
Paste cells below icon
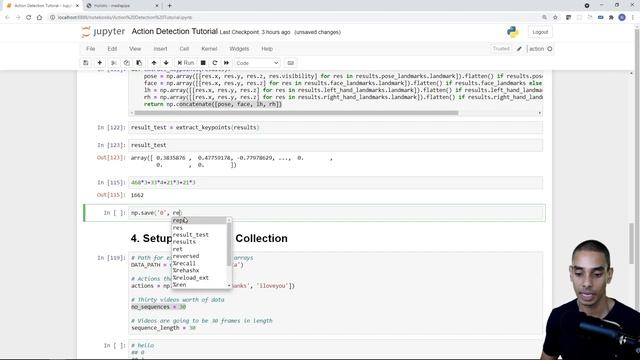tap(139, 63)
